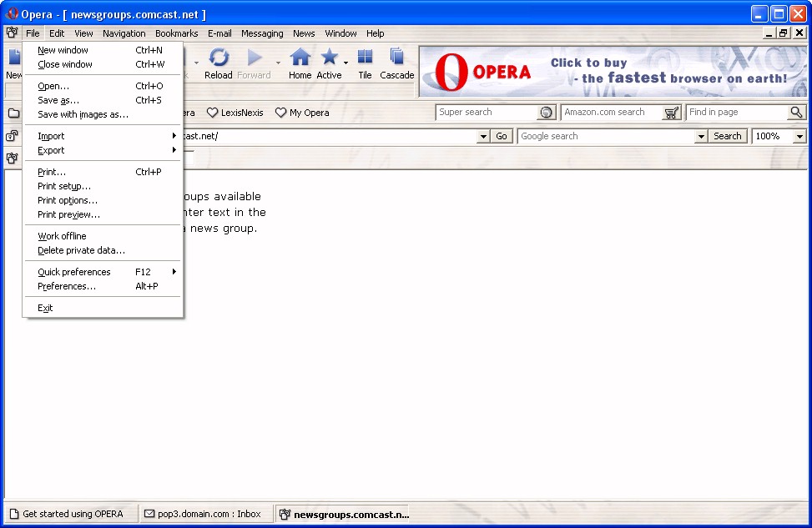Open the zoom percentage dropdown

pyautogui.click(x=799, y=137)
